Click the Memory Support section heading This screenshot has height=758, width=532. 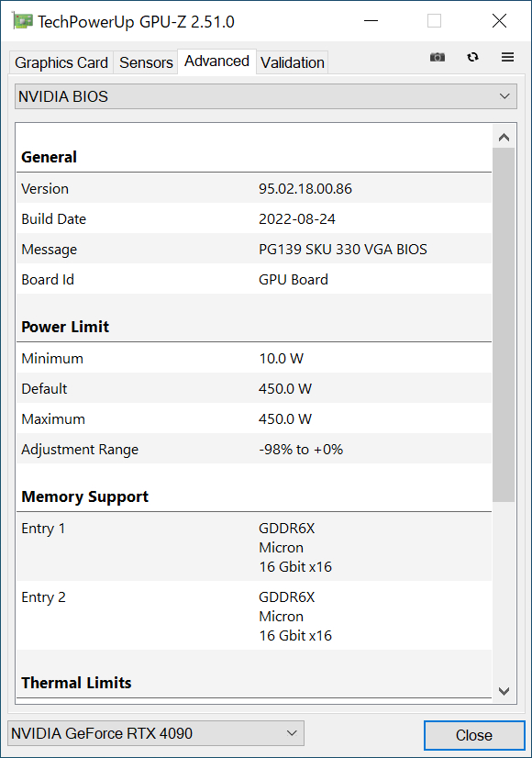tap(85, 497)
